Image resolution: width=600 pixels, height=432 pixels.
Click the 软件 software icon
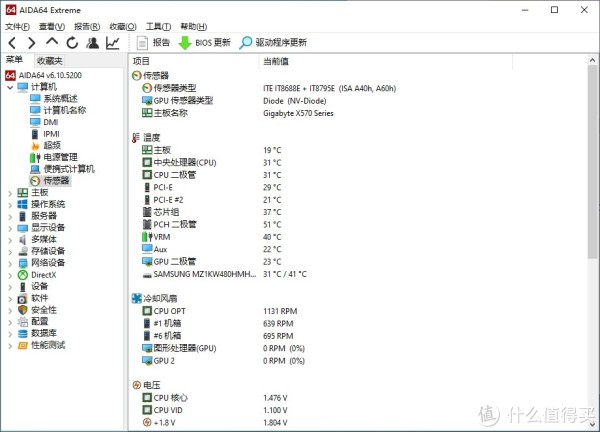(x=23, y=298)
